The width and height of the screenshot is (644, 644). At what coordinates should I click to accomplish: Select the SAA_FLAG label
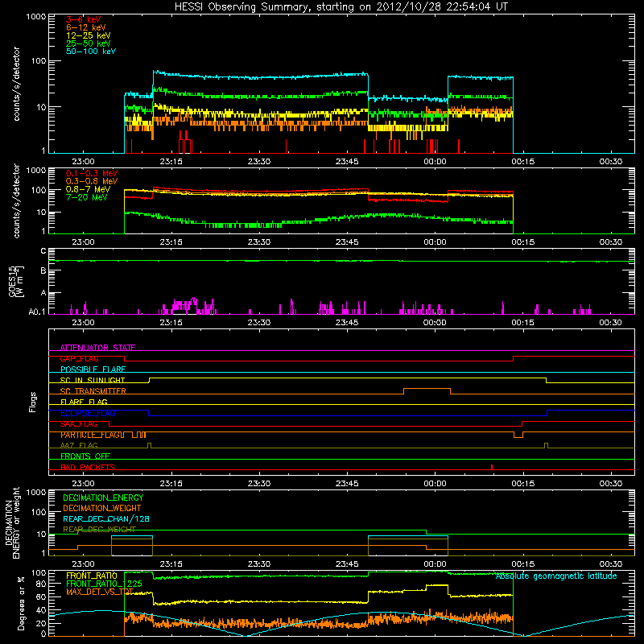[x=79, y=424]
